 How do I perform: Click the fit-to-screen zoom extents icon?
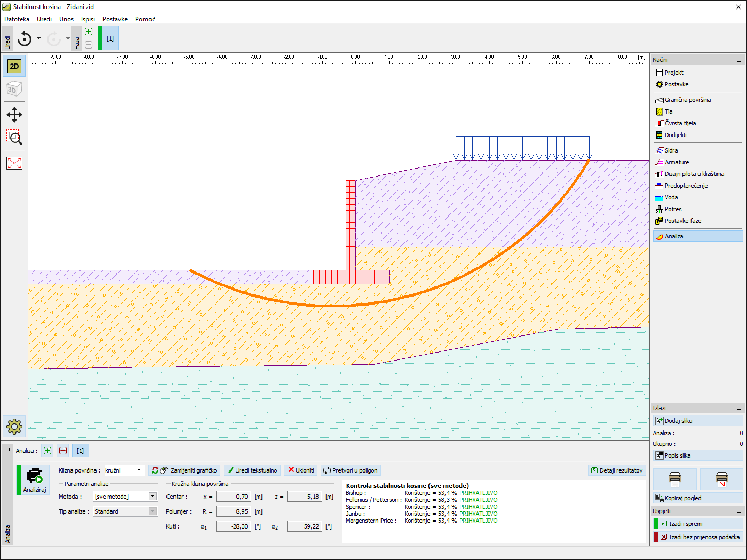click(x=14, y=163)
